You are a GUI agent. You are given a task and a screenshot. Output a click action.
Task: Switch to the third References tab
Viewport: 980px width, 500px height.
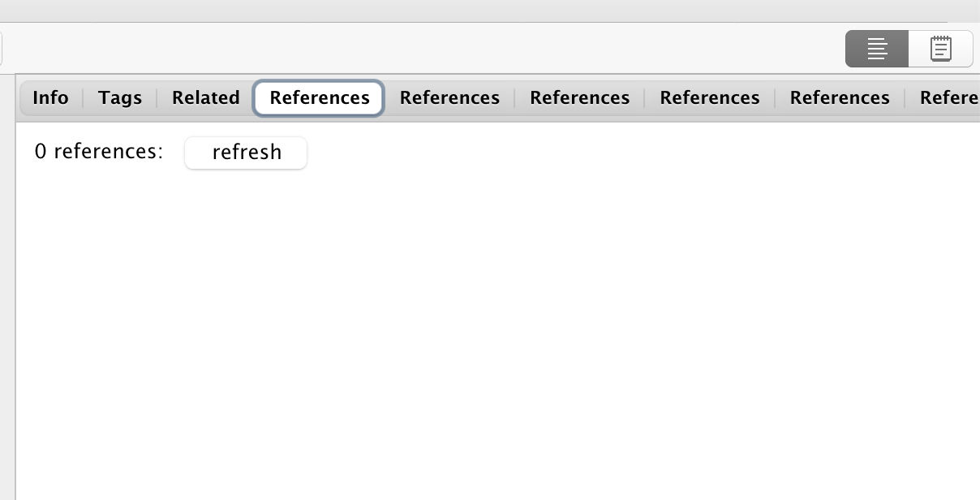coord(579,97)
